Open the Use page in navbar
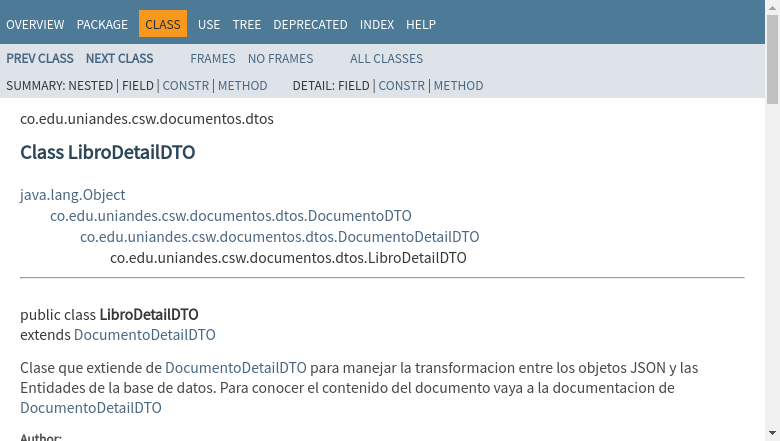The height and width of the screenshot is (441, 780). 209,24
